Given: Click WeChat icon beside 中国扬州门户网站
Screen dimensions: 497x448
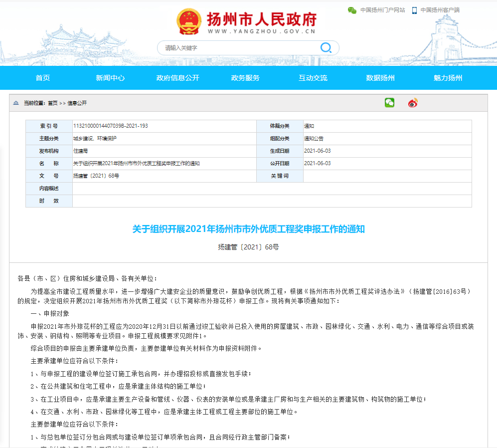Looking at the screenshot, I should coord(352,10).
